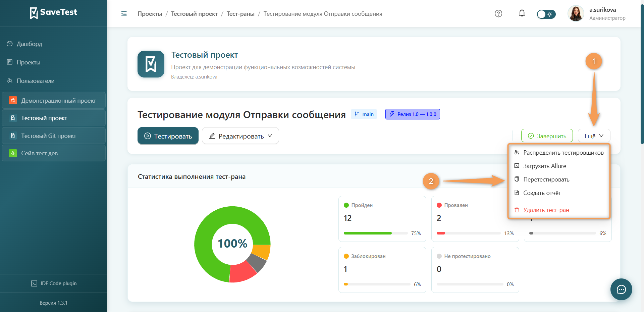
Task: Choose Распределить тестировщиков from the menu
Action: point(559,153)
